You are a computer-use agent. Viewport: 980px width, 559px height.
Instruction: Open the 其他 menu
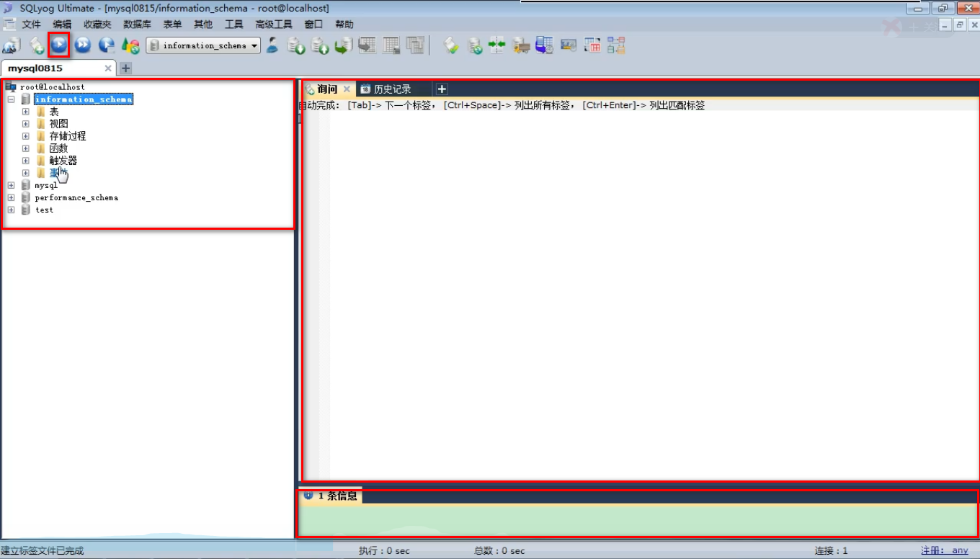(x=203, y=24)
